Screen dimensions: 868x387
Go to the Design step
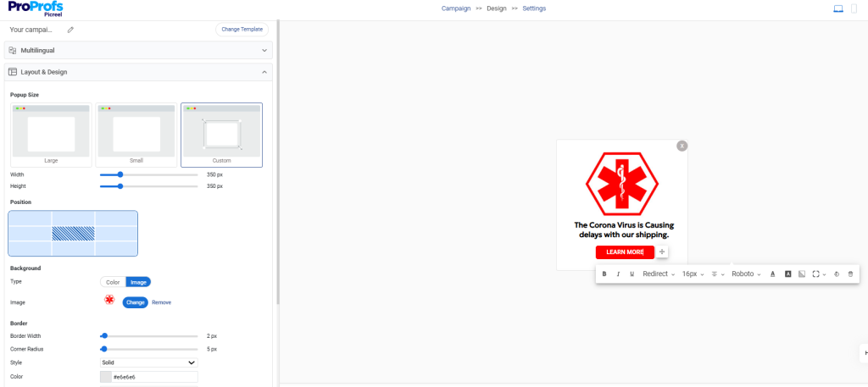tap(497, 8)
